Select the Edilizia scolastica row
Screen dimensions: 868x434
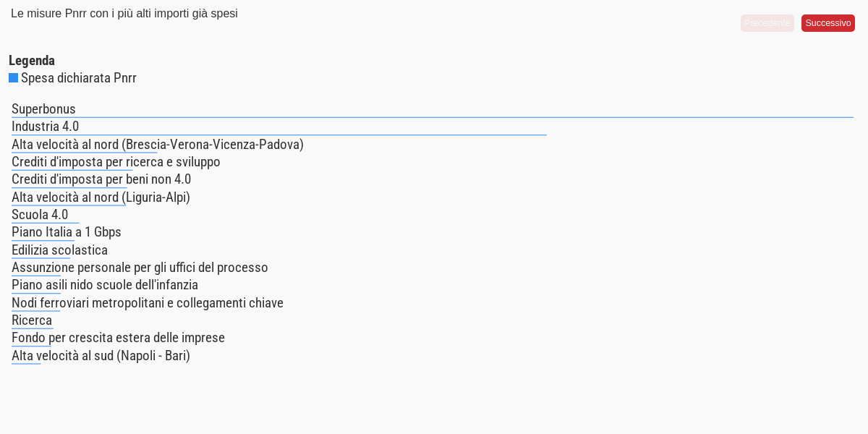tap(59, 250)
